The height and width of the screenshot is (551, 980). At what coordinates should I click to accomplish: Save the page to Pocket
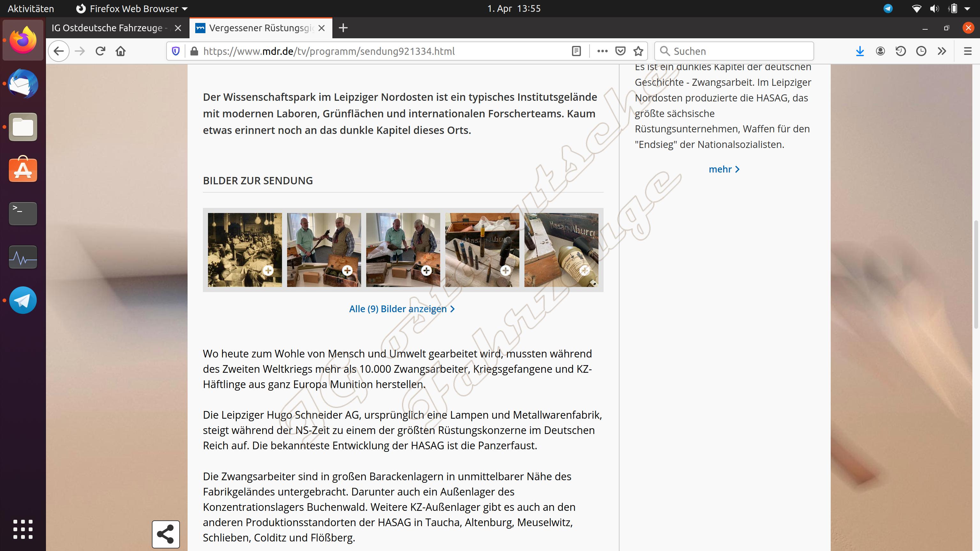coord(620,51)
